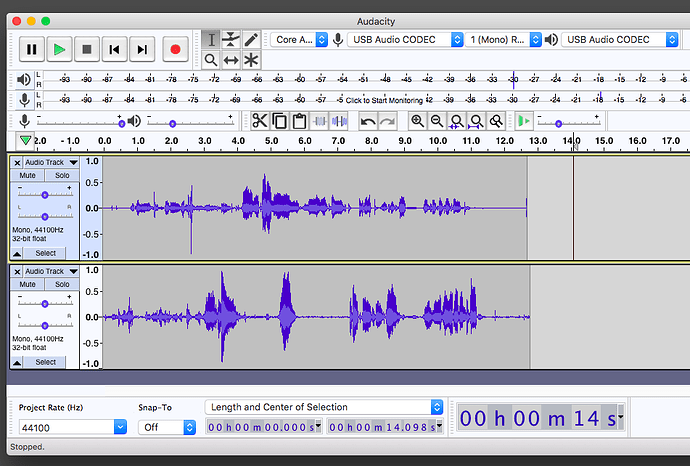Click to Start Monitoring on the recording meter
This screenshot has width=690, height=466.
point(384,100)
